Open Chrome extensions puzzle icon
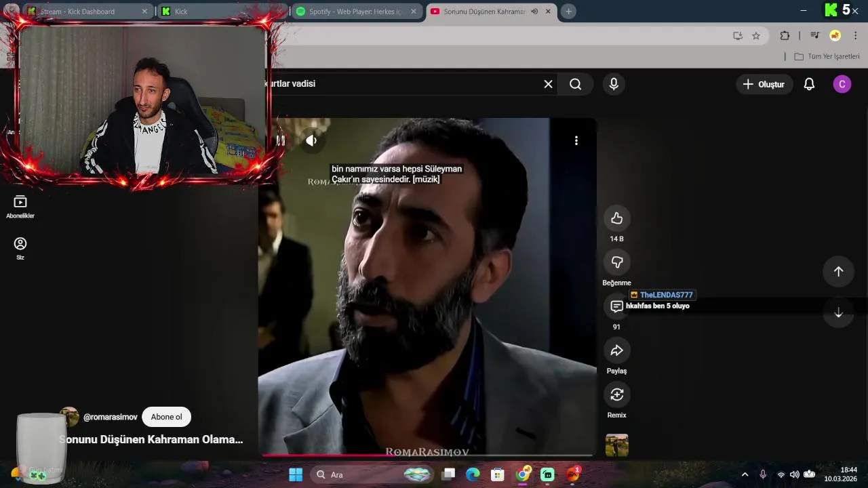This screenshot has height=488, width=868. click(x=785, y=36)
